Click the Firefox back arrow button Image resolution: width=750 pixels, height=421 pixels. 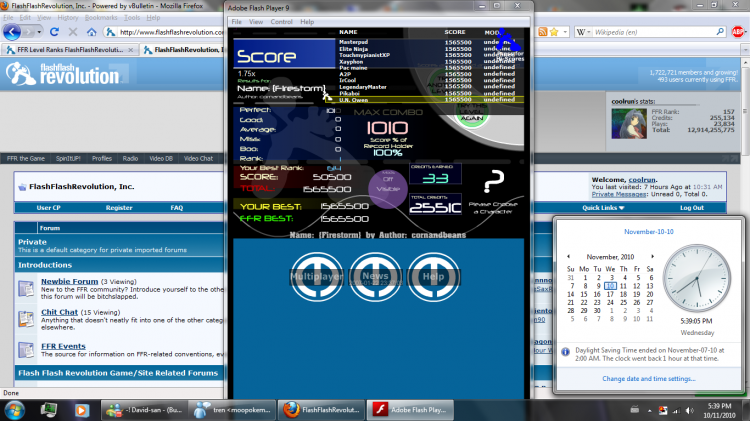point(12,32)
